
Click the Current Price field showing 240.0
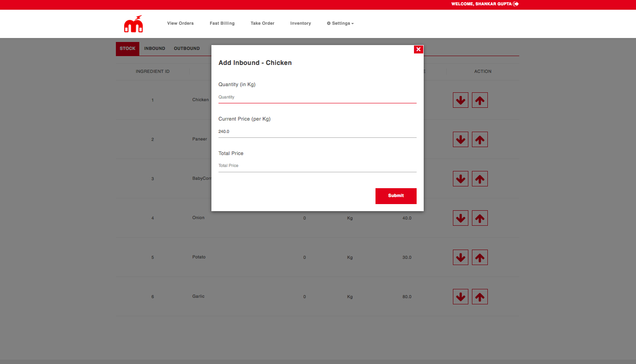pyautogui.click(x=318, y=132)
